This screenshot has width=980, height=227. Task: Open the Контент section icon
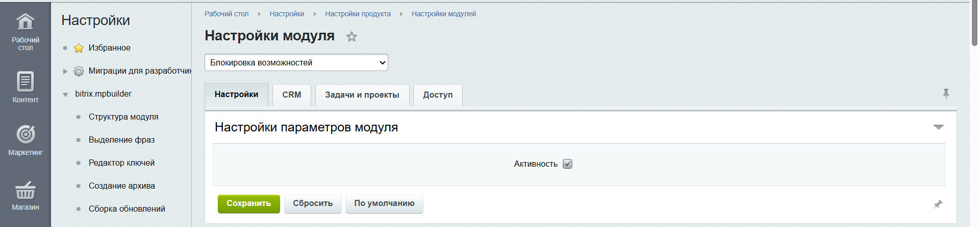point(25,82)
